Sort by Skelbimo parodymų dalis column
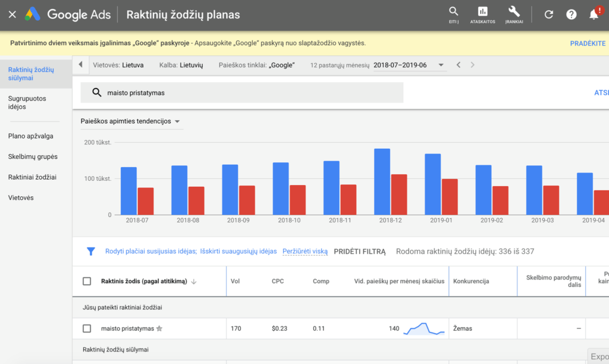The width and height of the screenshot is (609, 364). click(554, 281)
